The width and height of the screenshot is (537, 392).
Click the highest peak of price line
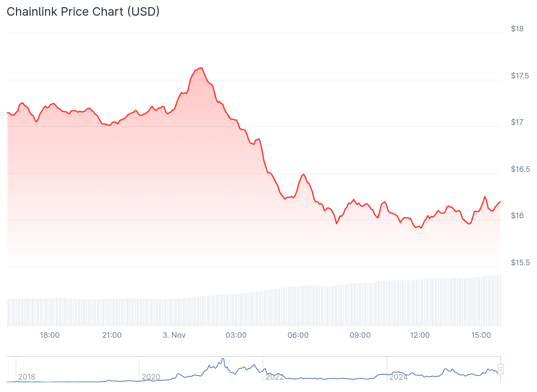click(201, 68)
